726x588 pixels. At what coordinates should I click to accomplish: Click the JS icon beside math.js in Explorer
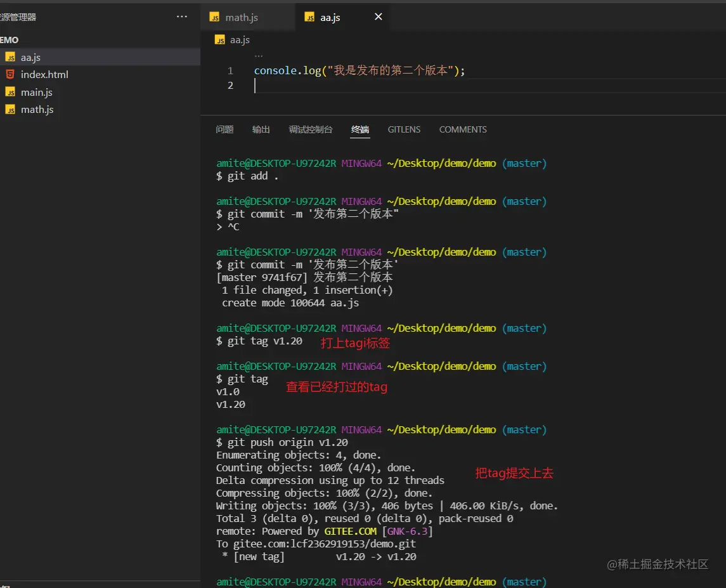[10, 109]
